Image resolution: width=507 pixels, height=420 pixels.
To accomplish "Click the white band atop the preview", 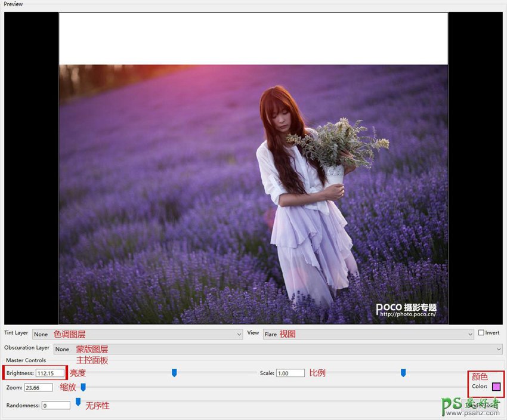I will [x=253, y=38].
